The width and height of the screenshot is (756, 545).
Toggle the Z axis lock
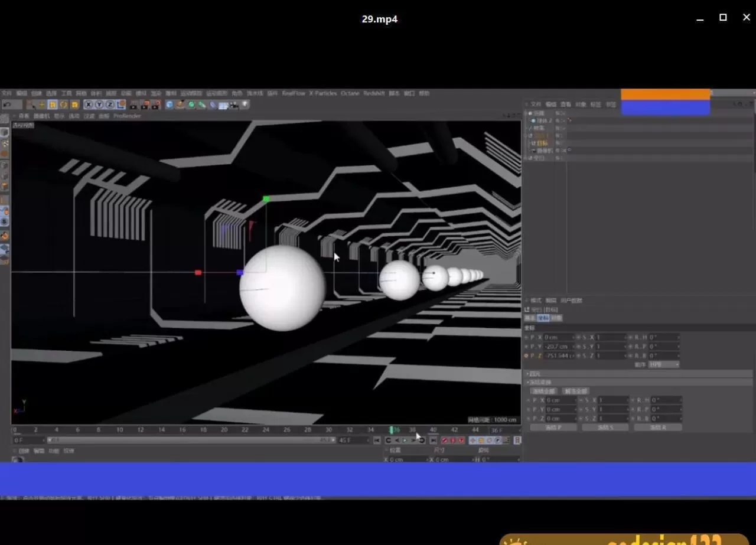click(x=110, y=105)
